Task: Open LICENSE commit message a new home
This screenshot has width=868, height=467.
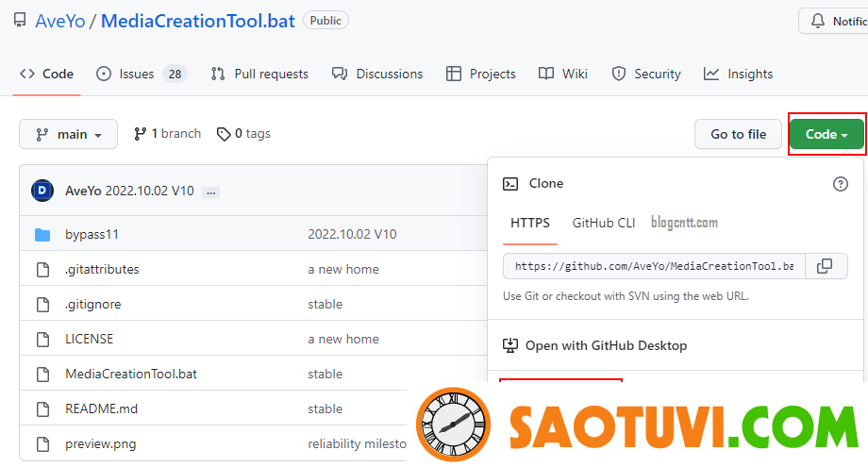Action: tap(343, 339)
